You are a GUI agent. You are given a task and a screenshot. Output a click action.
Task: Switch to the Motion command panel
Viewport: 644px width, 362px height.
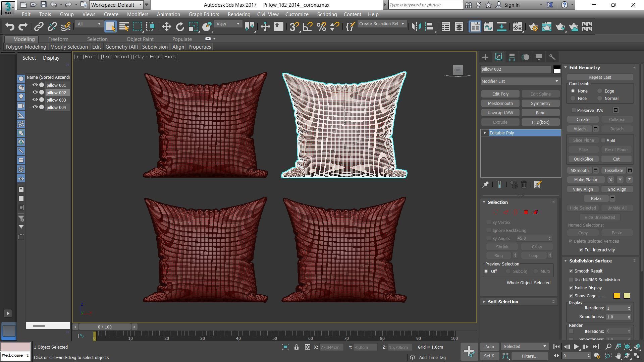point(525,57)
